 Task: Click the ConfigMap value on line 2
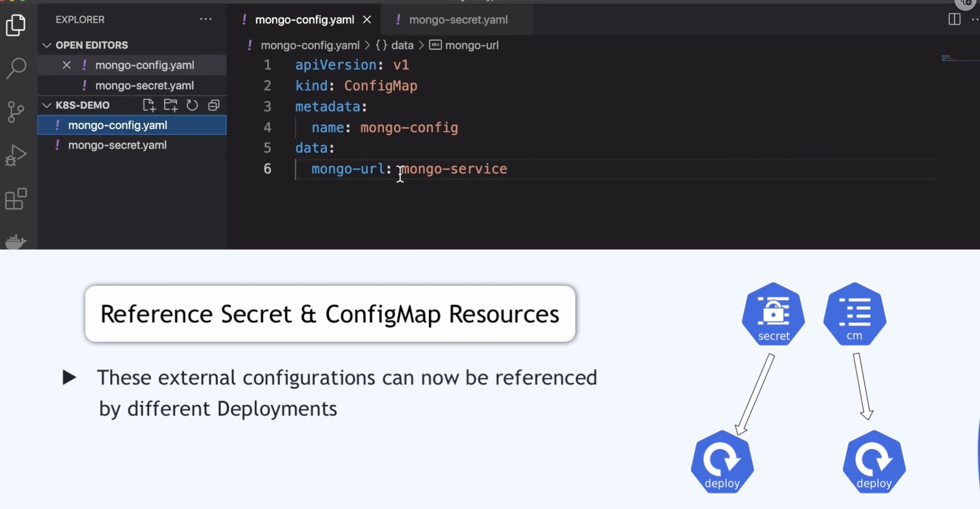[x=381, y=86]
